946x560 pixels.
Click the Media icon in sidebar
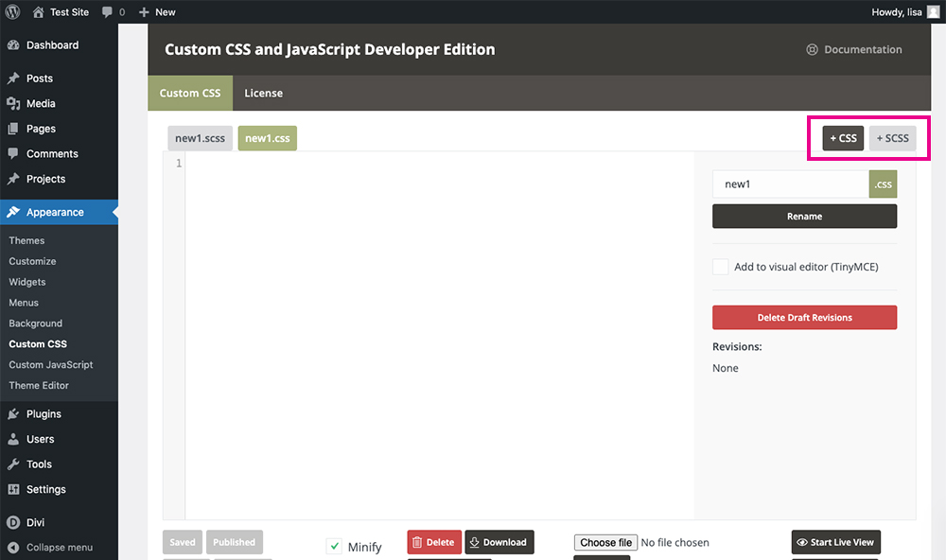coord(13,104)
